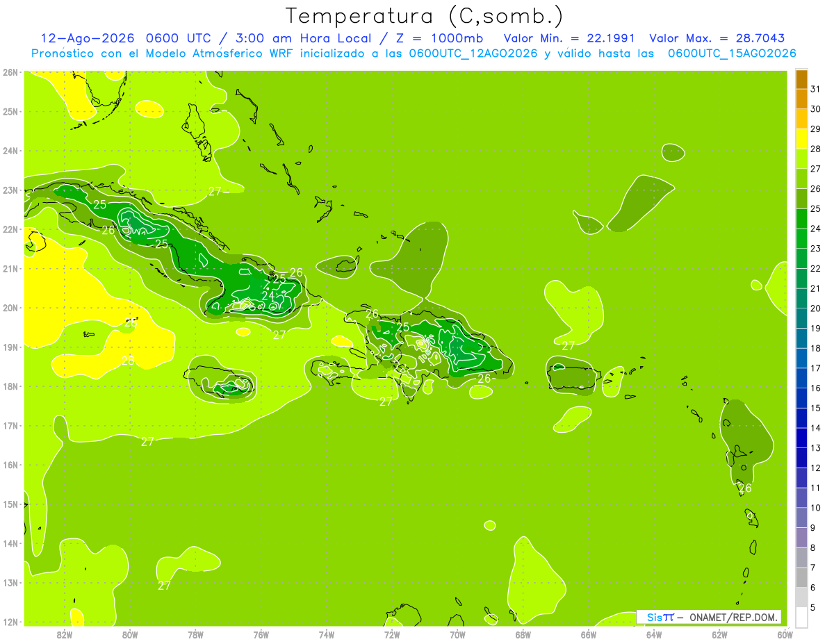Viewport: 834px width, 644px height.
Task: Click the "76W" longitude axis label
Action: [261, 634]
